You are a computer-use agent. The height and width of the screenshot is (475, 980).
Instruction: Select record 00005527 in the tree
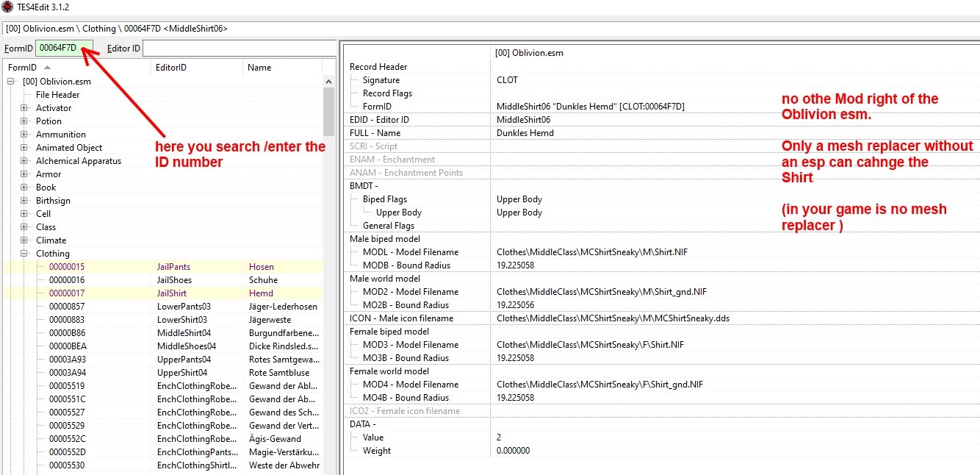[163, 413]
